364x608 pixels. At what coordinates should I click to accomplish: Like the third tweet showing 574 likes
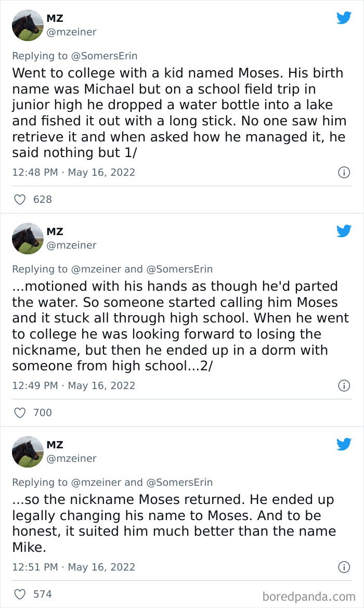click(20, 594)
